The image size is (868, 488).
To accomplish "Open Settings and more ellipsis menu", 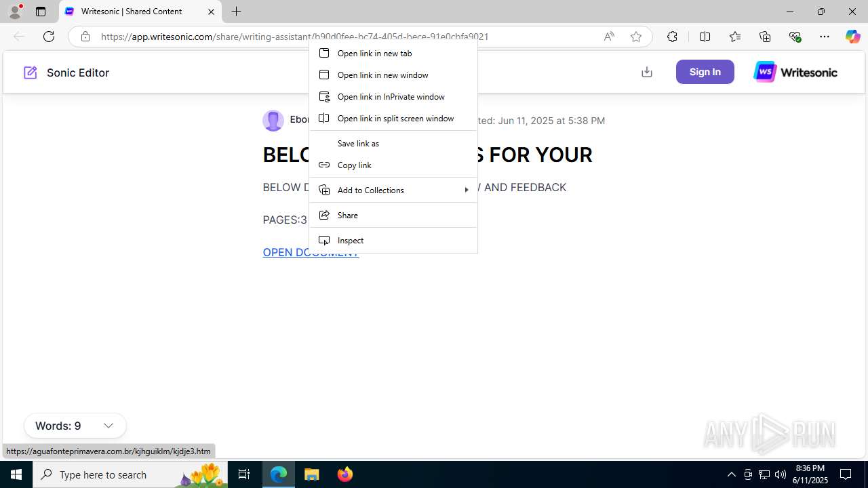I will coord(825,37).
